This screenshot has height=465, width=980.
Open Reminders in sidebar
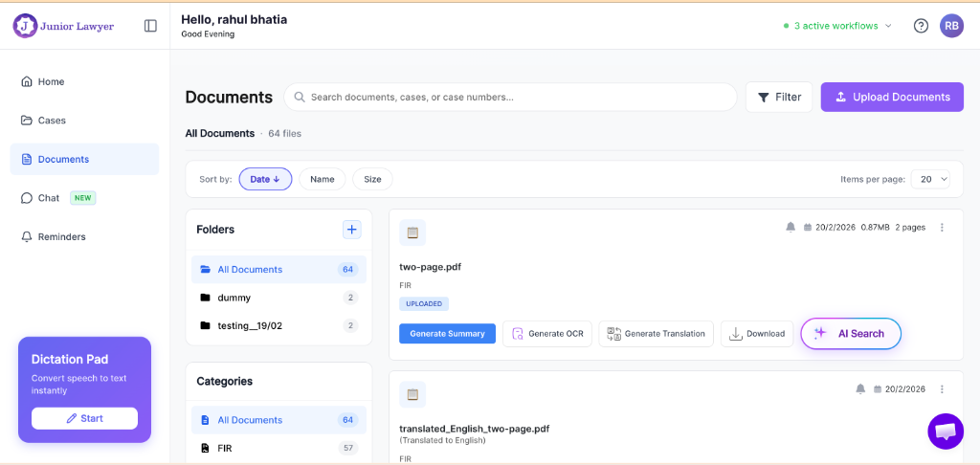click(61, 236)
